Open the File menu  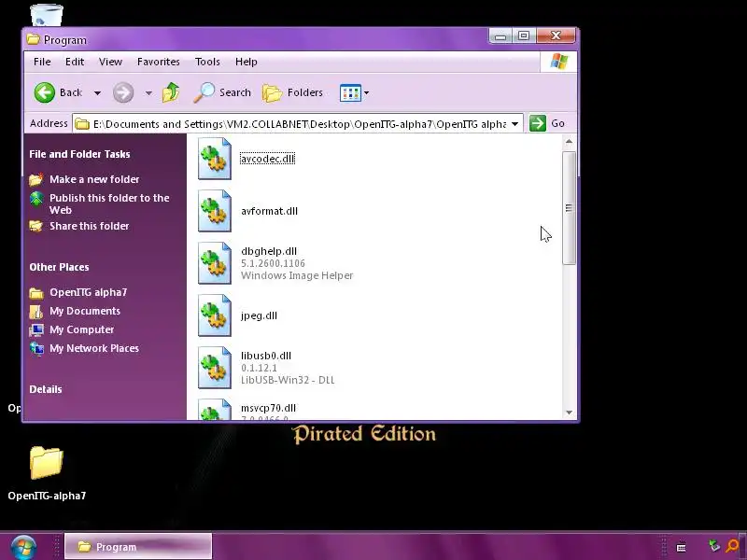pyautogui.click(x=42, y=62)
